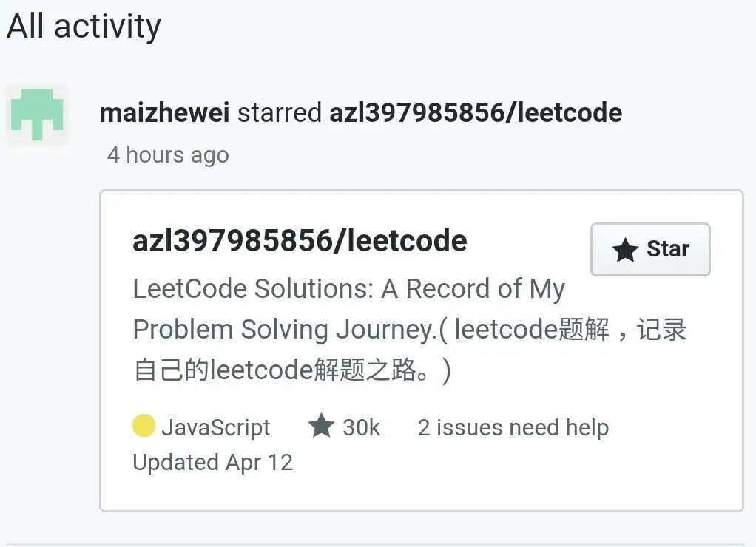This screenshot has width=756, height=547.
Task: Click the maizhewei username link
Action: click(164, 113)
